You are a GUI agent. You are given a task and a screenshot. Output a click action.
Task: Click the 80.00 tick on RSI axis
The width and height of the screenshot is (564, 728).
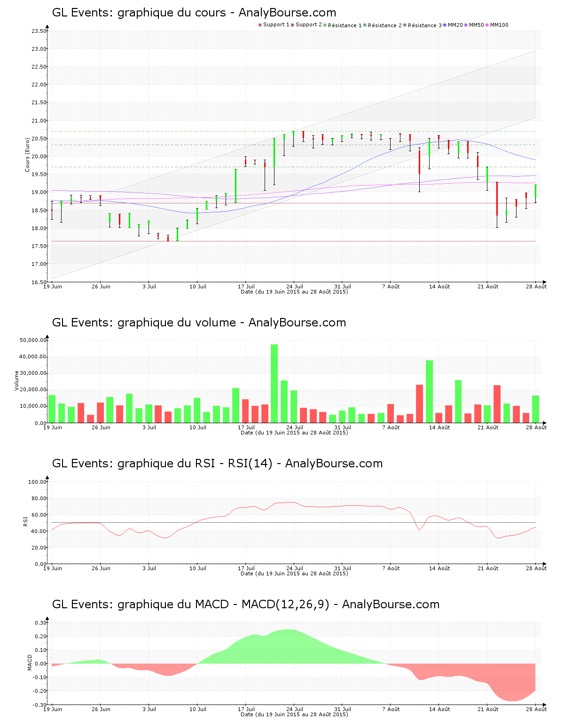pyautogui.click(x=39, y=498)
